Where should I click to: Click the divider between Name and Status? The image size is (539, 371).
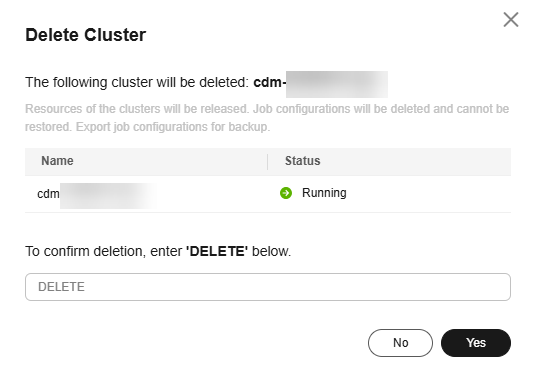pyautogui.click(x=267, y=162)
